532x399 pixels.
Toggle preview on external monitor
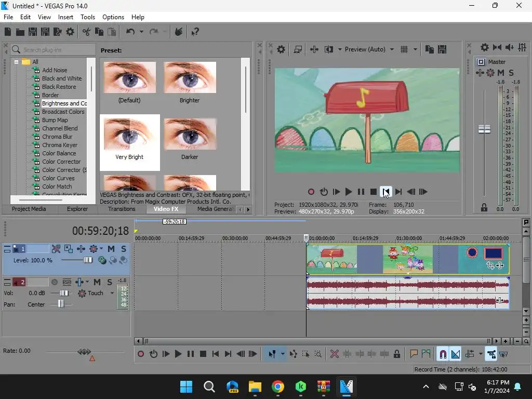click(298, 49)
